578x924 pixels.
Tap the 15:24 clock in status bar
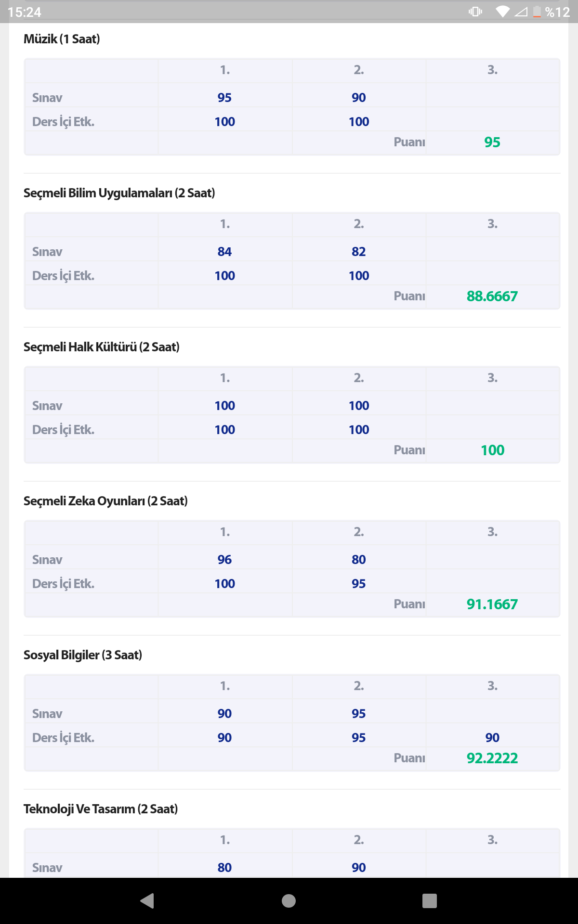[x=25, y=12]
